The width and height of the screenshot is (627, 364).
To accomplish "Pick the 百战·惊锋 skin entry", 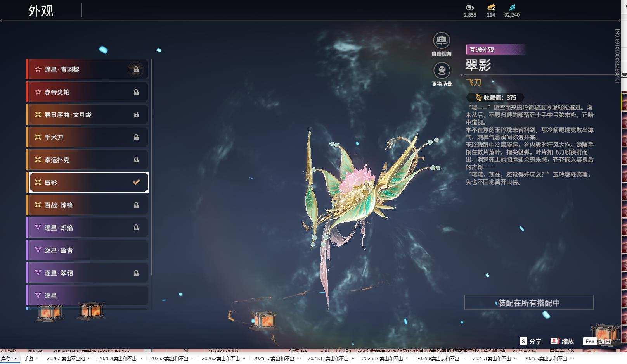I will [88, 205].
